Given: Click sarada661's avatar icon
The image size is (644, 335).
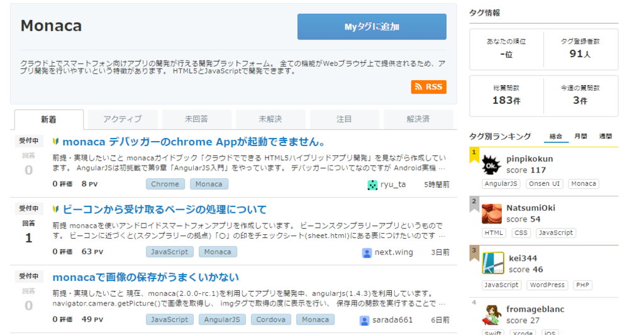Looking at the screenshot, I should [x=364, y=321].
